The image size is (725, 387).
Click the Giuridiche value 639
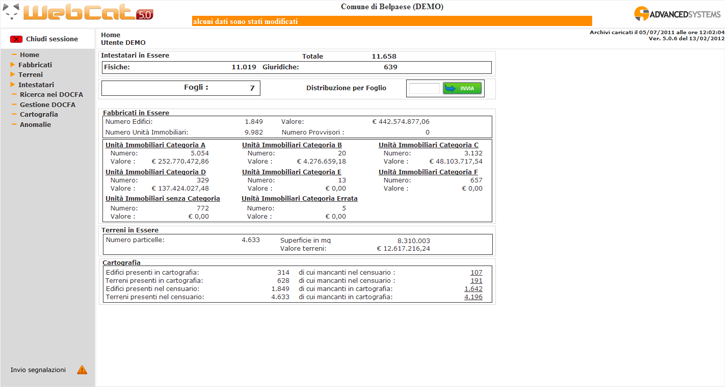[x=390, y=67]
